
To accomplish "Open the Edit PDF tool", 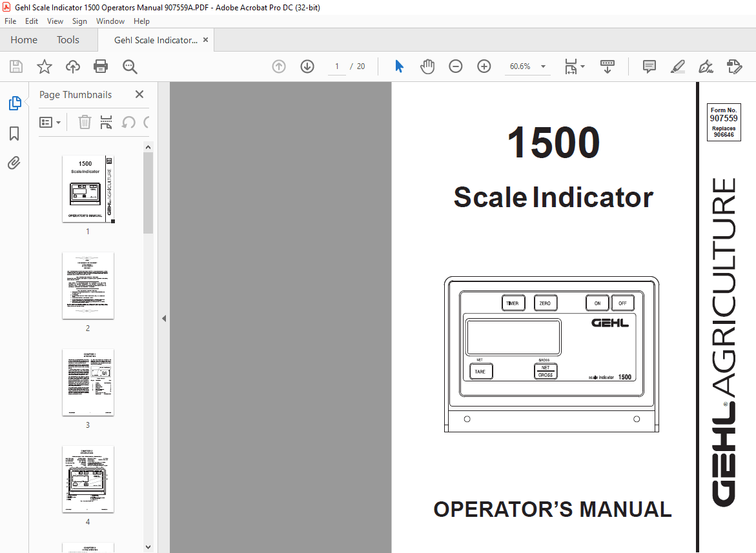I will pos(734,66).
